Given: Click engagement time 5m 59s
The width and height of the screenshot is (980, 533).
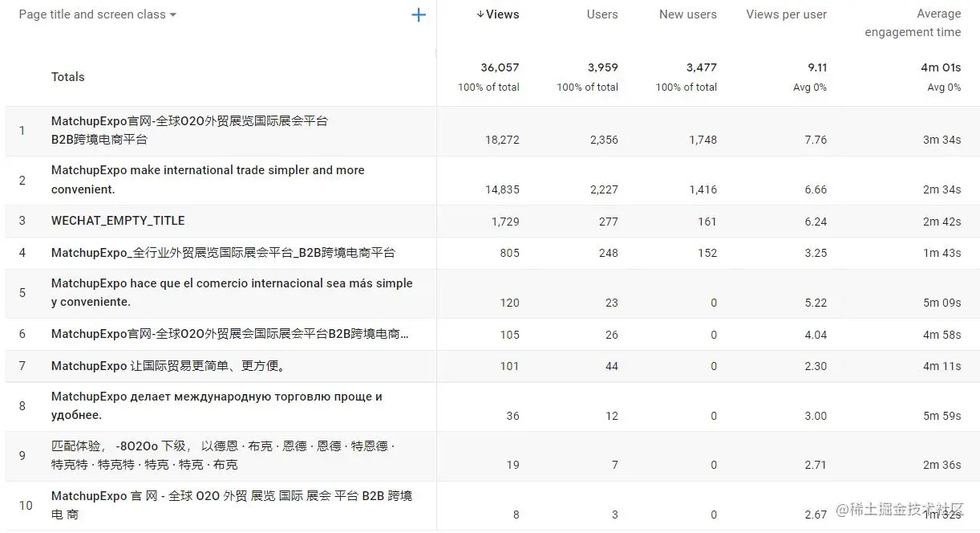Looking at the screenshot, I should pyautogui.click(x=942, y=416).
